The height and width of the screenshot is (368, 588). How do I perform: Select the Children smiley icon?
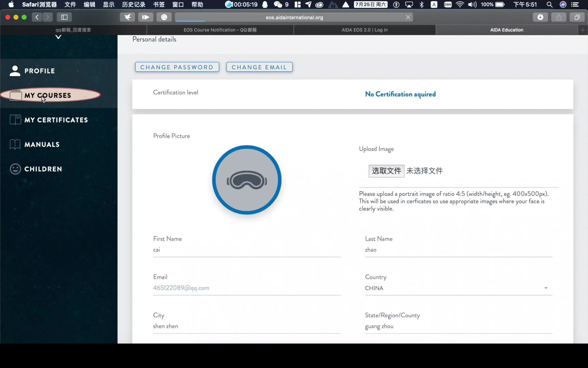15,169
